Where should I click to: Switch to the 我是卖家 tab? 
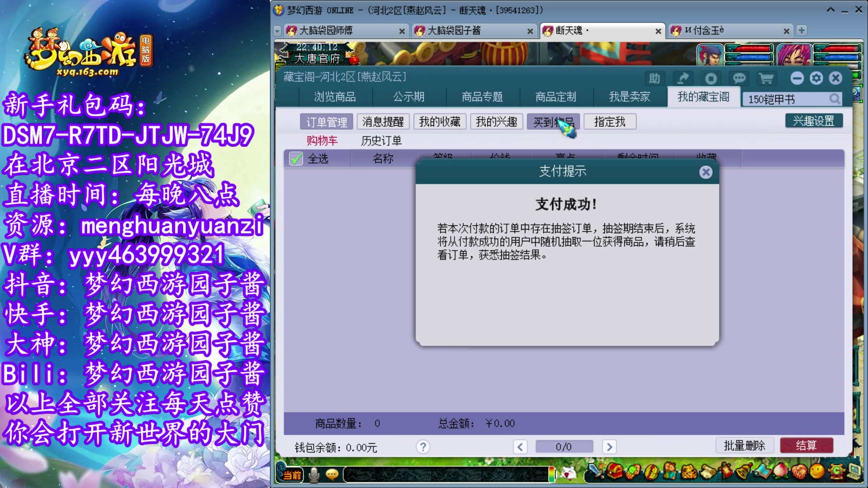[x=629, y=97]
